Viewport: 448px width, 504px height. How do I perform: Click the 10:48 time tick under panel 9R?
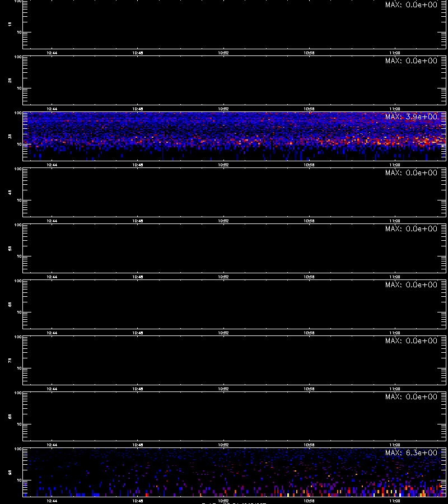click(x=138, y=501)
